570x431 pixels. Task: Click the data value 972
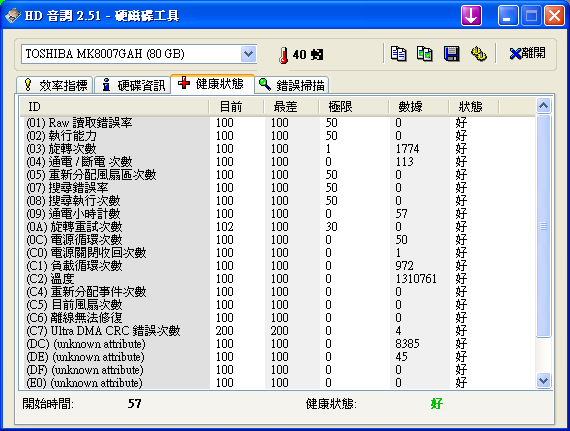coord(404,266)
